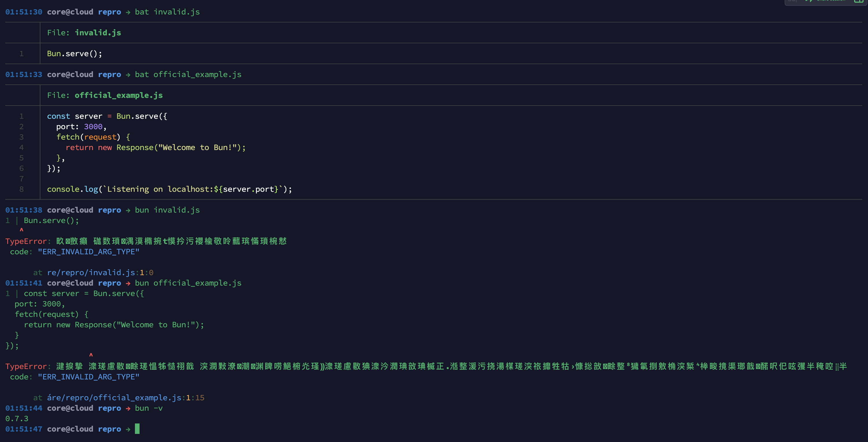Click the prompt arrow before "bun official_example.js"
This screenshot has height=442, width=868.
(x=128, y=283)
